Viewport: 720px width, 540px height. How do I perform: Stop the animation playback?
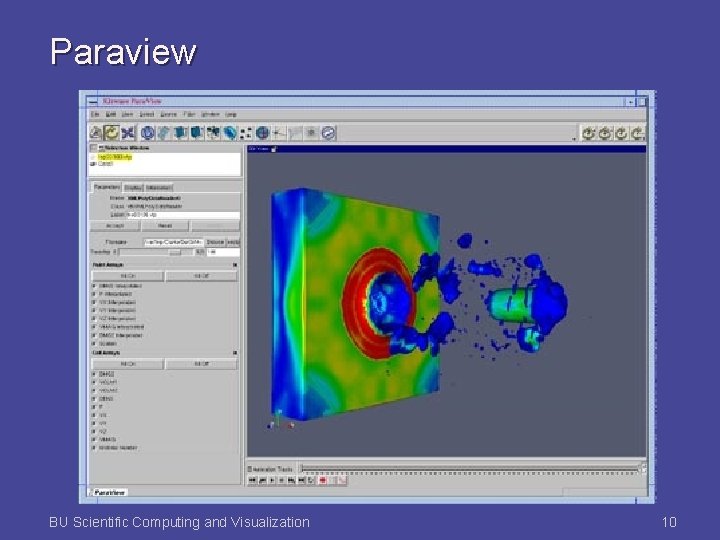281,480
